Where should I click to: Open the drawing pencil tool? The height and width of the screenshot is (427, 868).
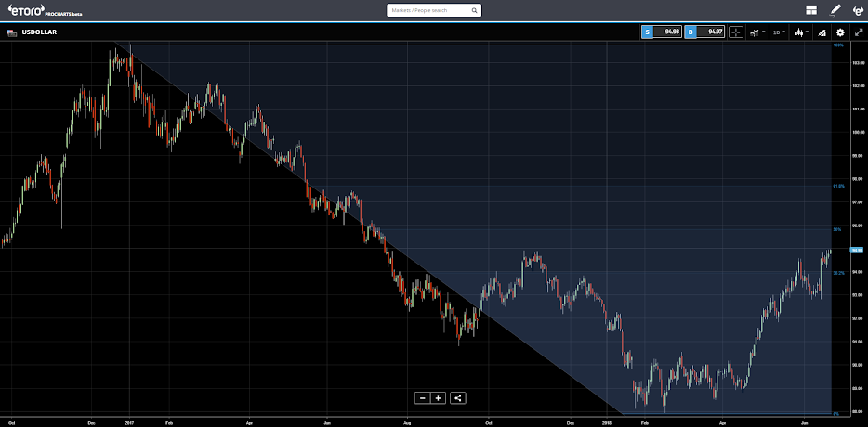tap(835, 10)
